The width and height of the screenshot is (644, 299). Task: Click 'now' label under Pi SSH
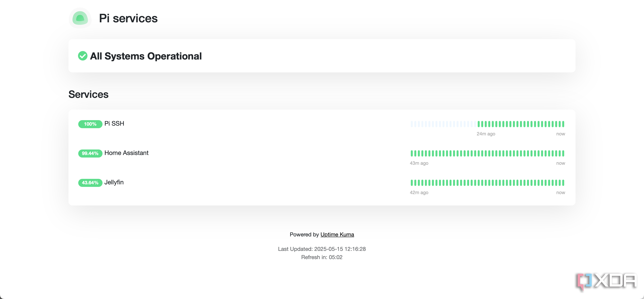coord(560,134)
